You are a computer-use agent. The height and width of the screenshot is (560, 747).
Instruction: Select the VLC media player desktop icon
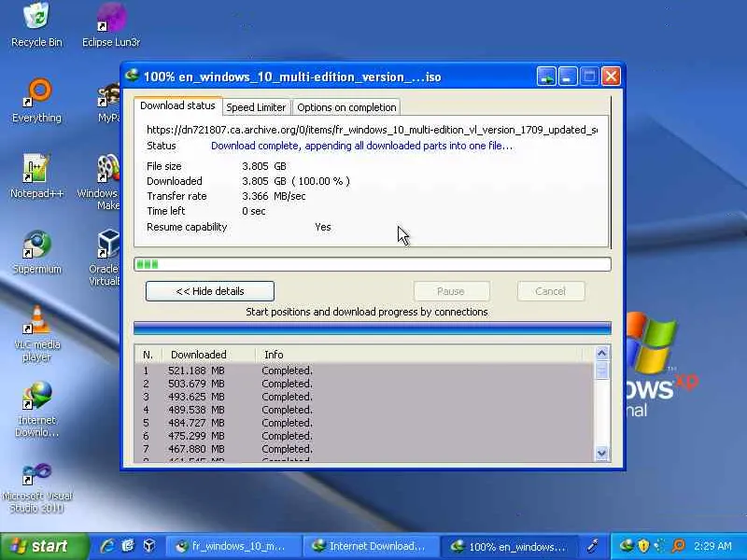click(36, 333)
